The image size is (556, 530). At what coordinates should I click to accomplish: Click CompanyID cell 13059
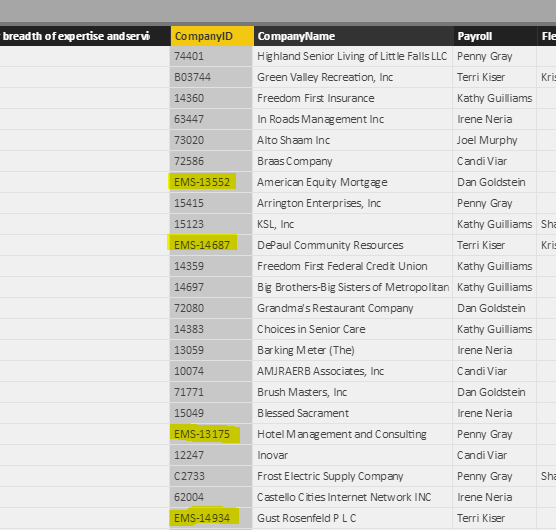[x=211, y=350]
